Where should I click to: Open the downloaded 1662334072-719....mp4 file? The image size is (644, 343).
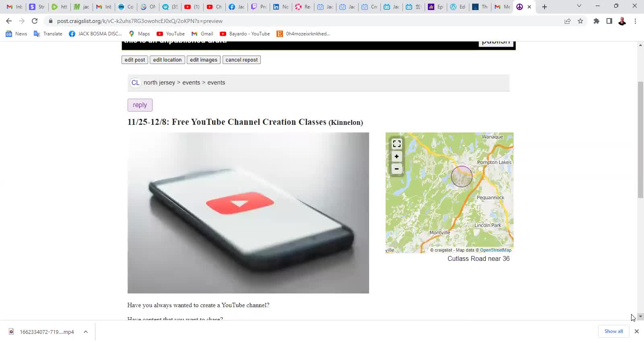(x=41, y=332)
